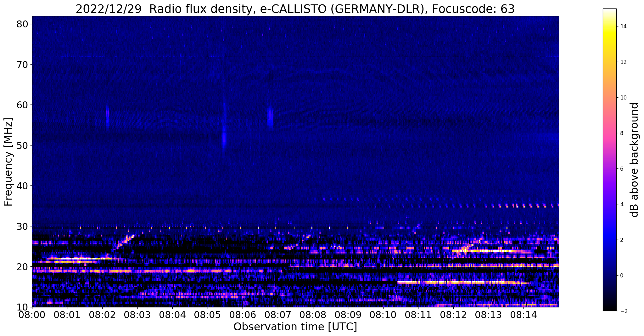Click the faint vertical burst at 58 MHz near 08:02
The width and height of the screenshot is (644, 336).
point(107,117)
